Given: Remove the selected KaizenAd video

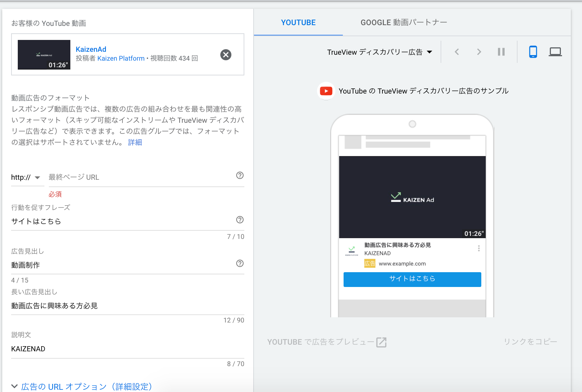Looking at the screenshot, I should point(225,55).
